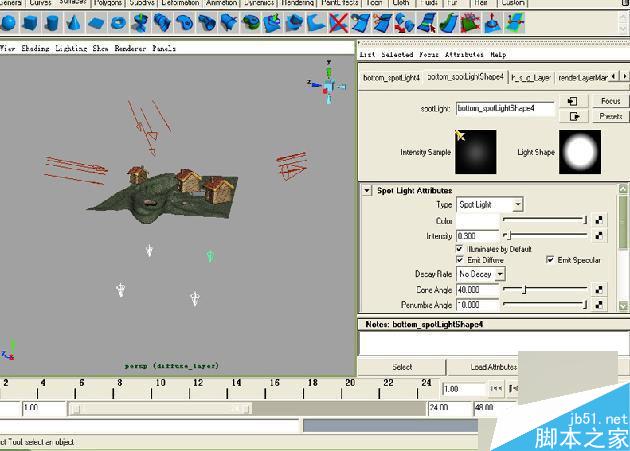The height and width of the screenshot is (451, 630).
Task: Click attribute panel scrollbar down arrow
Action: point(623,306)
